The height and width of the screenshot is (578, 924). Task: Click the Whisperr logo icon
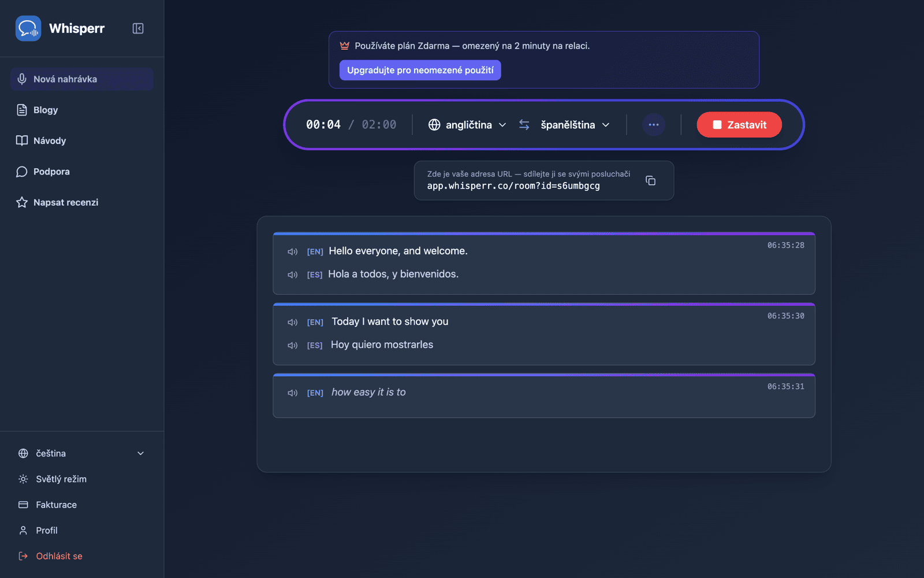28,28
